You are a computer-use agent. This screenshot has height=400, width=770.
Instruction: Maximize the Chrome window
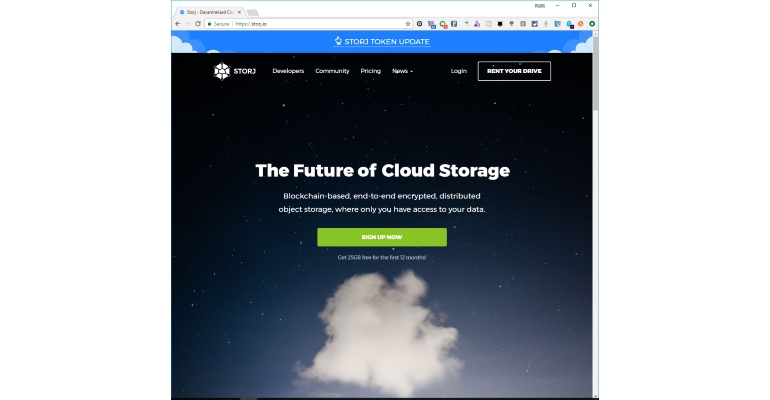click(574, 5)
